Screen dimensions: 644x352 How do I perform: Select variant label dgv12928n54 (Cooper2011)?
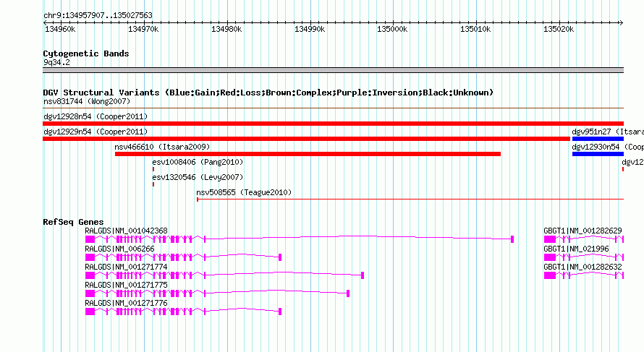coord(96,116)
